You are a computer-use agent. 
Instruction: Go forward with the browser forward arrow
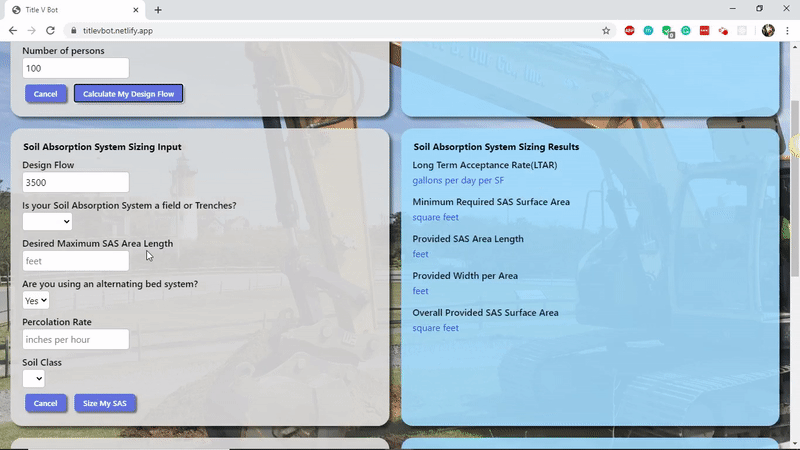pos(32,31)
